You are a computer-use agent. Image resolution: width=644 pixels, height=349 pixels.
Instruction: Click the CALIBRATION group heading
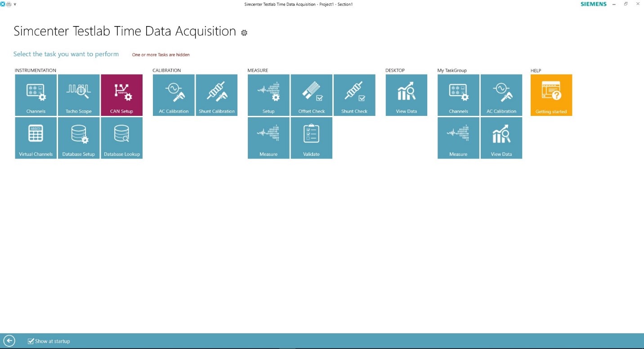tap(167, 71)
